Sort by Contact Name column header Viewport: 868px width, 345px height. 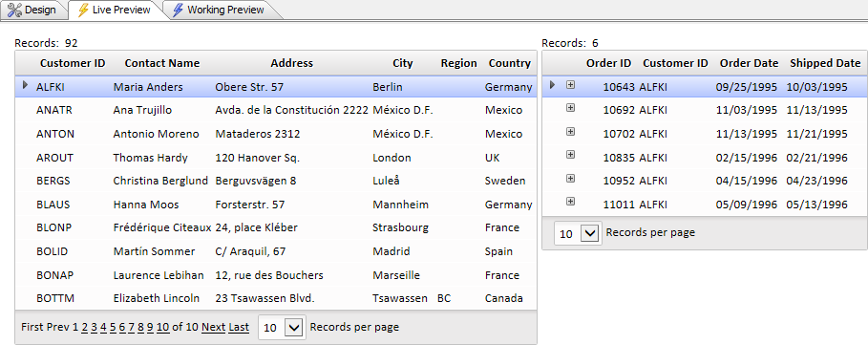[x=162, y=63]
